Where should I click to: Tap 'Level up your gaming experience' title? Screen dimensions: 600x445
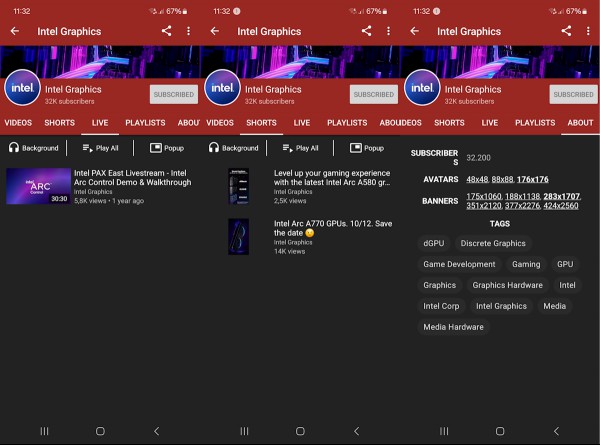[x=332, y=178]
